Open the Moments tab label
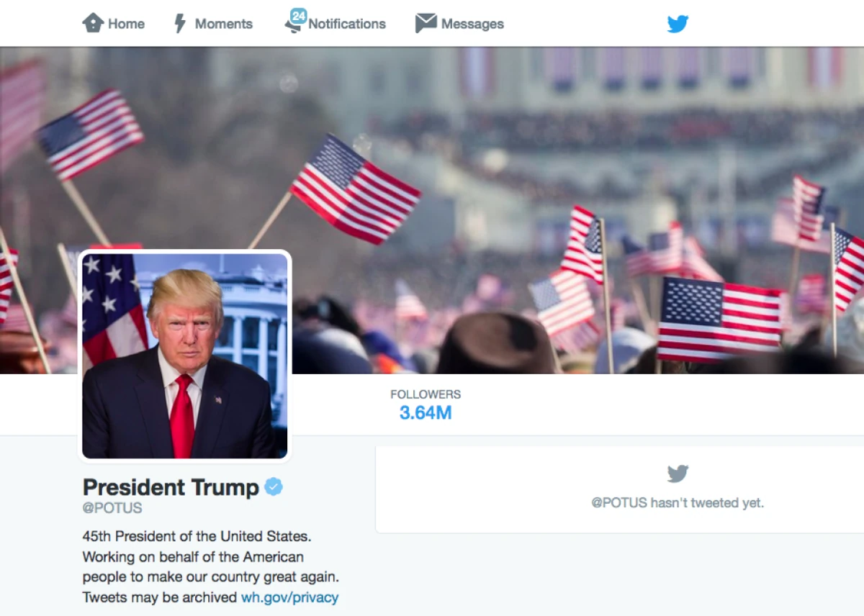864x616 pixels. pyautogui.click(x=224, y=24)
